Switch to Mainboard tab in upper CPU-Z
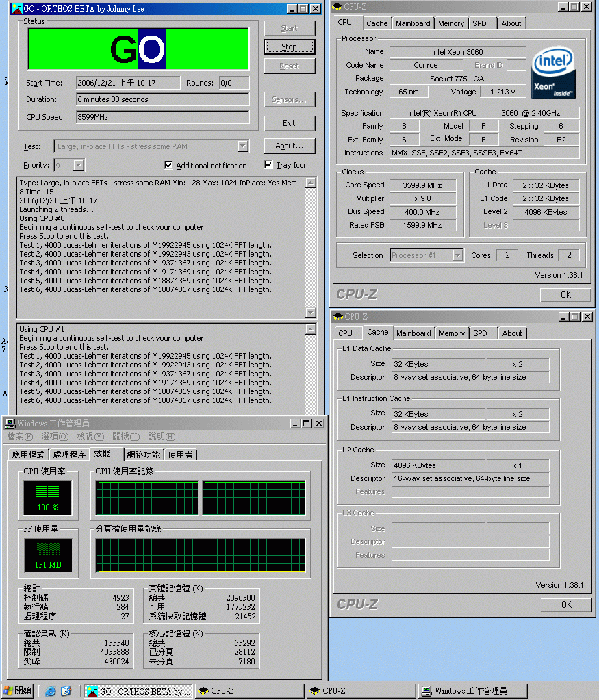Viewport: 599px width, 700px height. click(413, 23)
